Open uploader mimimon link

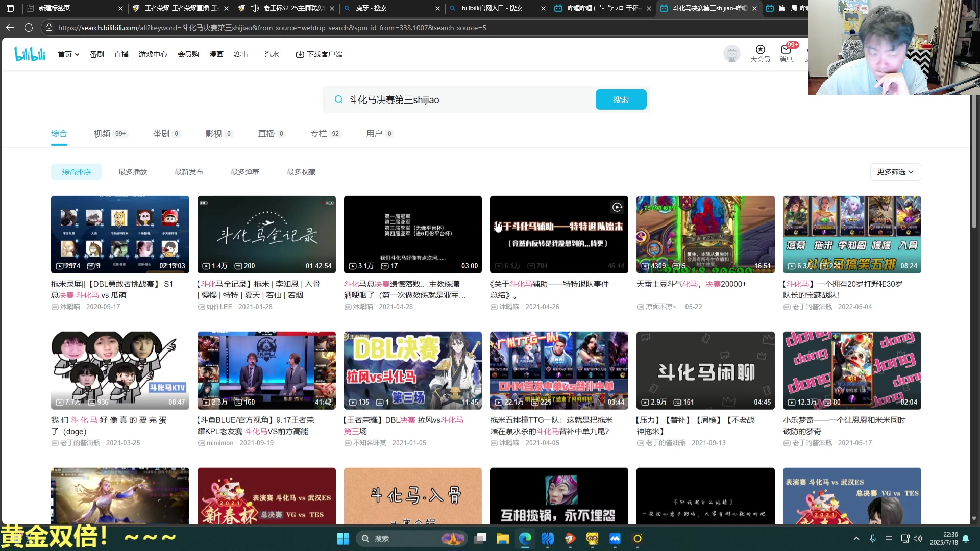[220, 443]
